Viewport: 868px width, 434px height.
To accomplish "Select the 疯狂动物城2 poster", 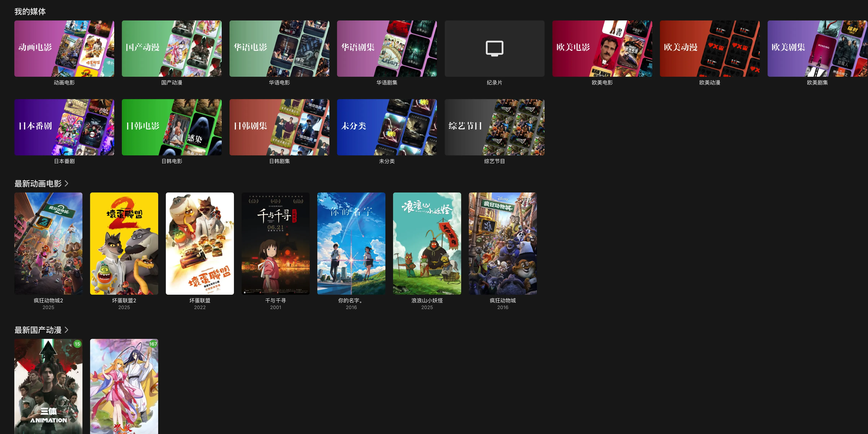I will (48, 243).
